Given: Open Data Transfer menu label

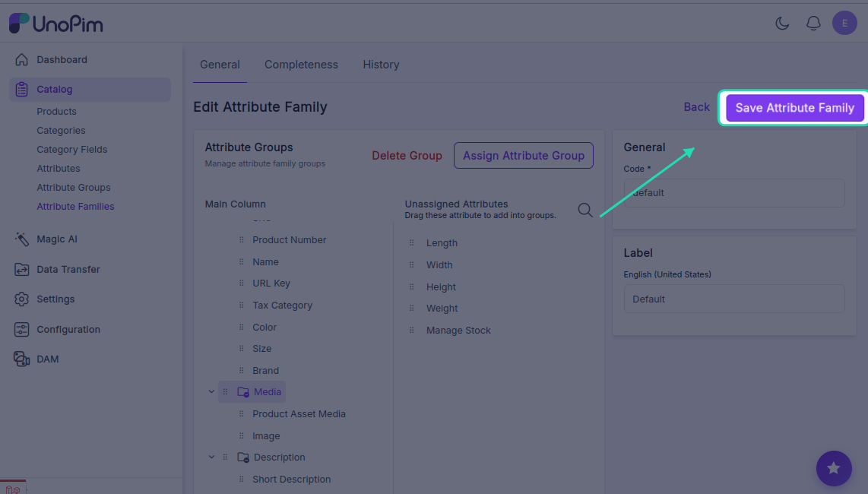Looking at the screenshot, I should coord(68,269).
